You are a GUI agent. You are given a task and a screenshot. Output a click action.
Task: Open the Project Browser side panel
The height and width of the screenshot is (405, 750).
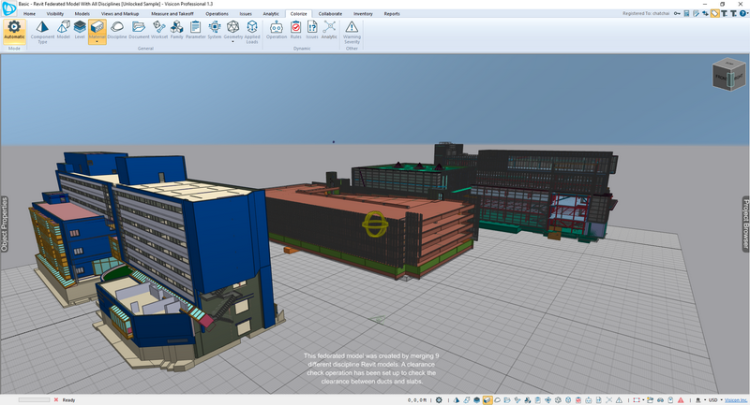pyautogui.click(x=745, y=224)
